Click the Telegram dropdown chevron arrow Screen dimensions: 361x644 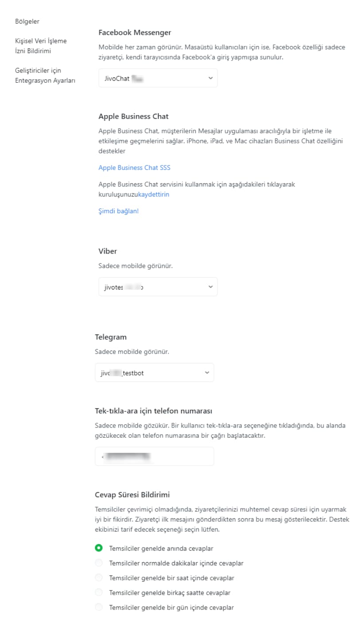pos(206,373)
